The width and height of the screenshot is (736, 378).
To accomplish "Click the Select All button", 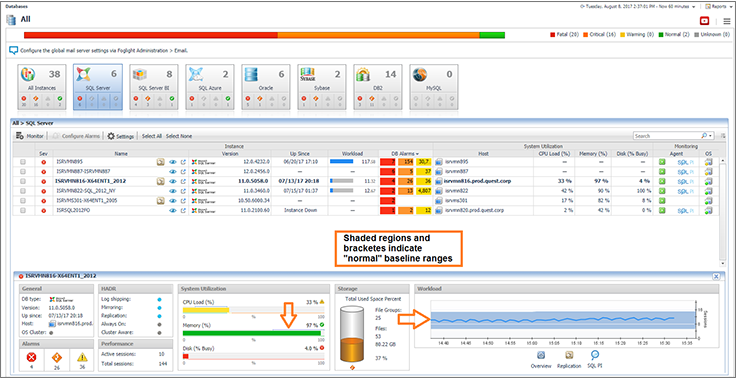I will 152,136.
